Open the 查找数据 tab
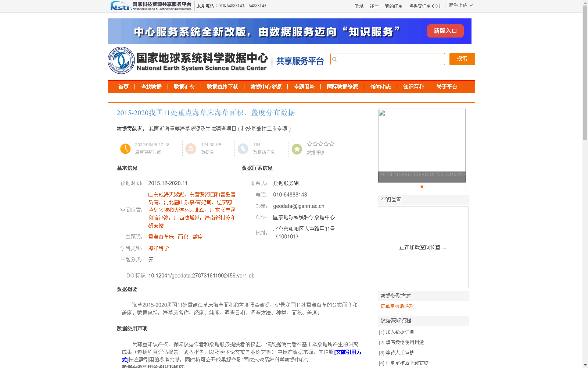 (x=151, y=87)
